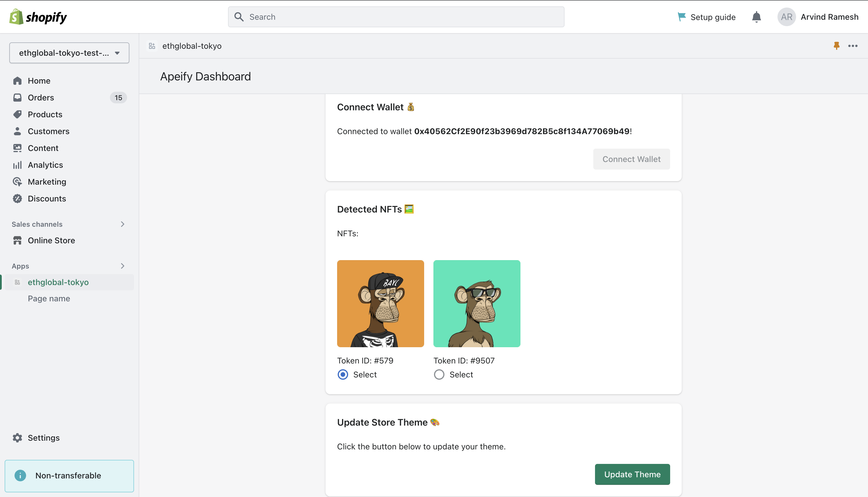Click the Analytics bar chart icon
The width and height of the screenshot is (868, 497).
(x=17, y=165)
